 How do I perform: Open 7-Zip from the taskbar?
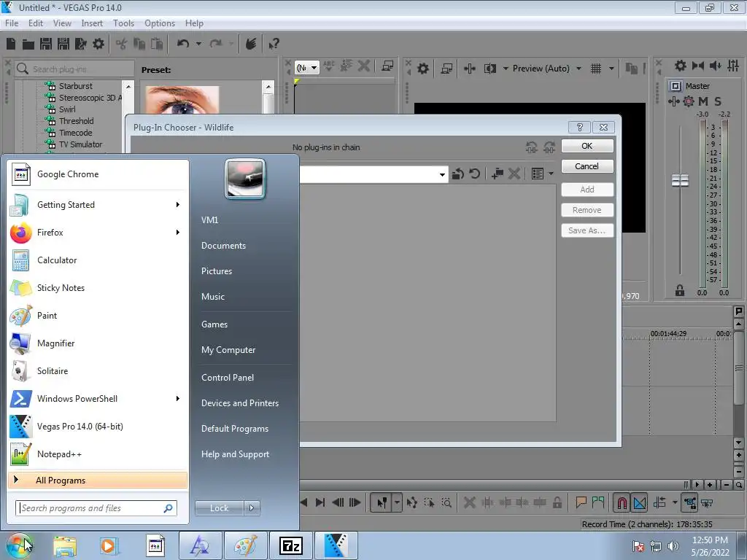coord(290,545)
